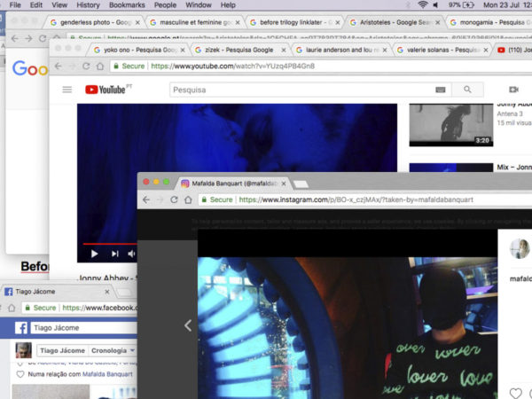Screen dimensions: 532x399
Task: Click the YouTube upload video camera icon
Action: pos(512,90)
